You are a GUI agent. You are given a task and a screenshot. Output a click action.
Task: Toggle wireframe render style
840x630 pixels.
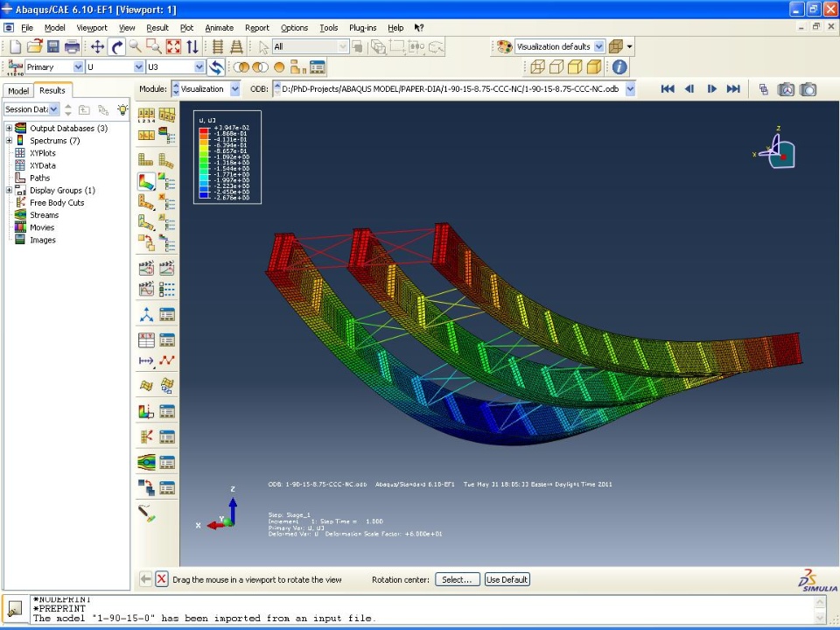coord(537,67)
